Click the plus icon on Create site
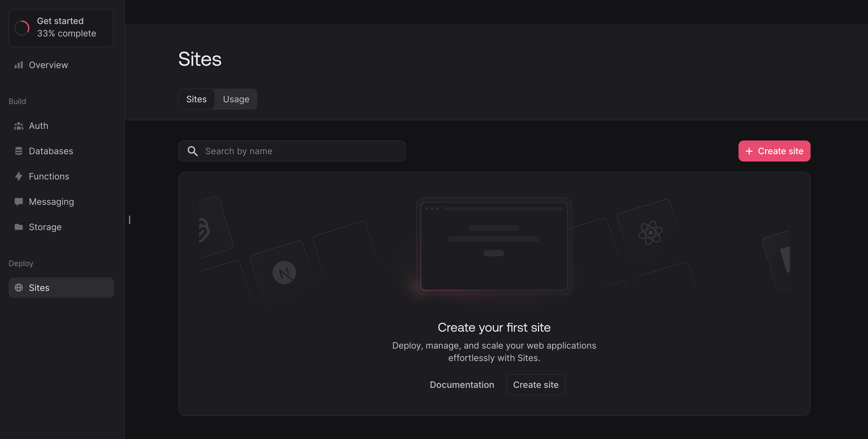 [749, 151]
